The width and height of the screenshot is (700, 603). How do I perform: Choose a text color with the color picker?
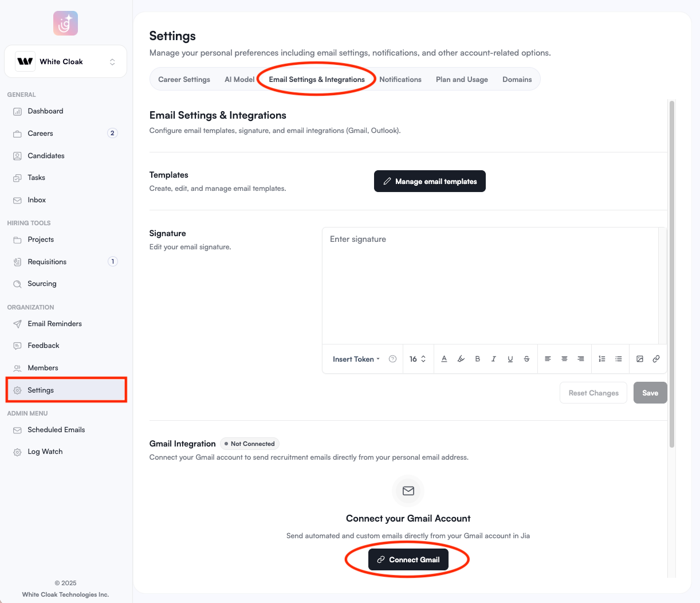coord(444,359)
